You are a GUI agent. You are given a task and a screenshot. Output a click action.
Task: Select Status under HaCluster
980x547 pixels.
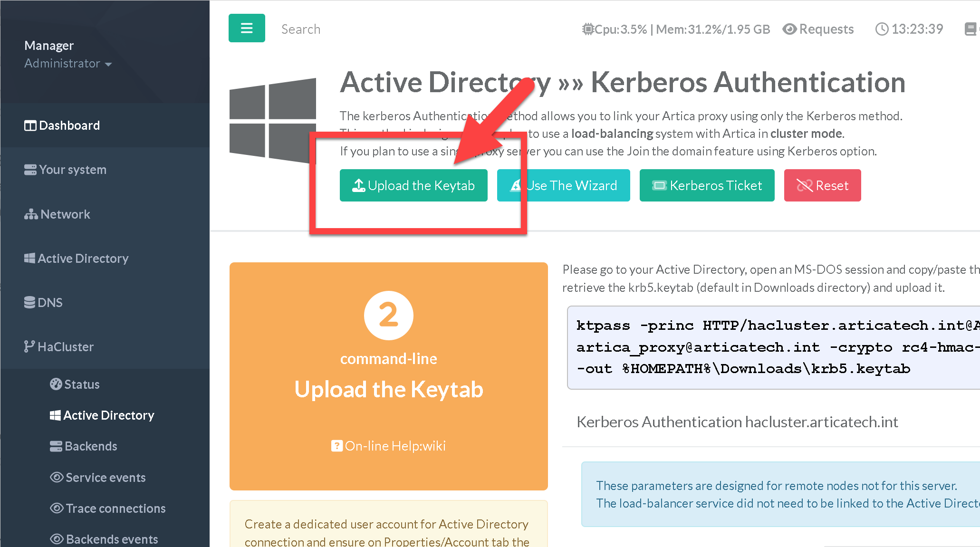(75, 384)
